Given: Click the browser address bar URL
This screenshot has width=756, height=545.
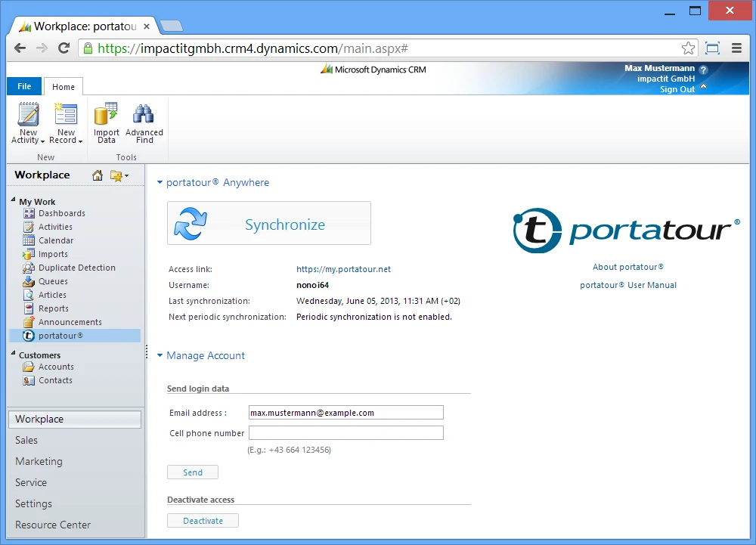Looking at the screenshot, I should coord(253,48).
